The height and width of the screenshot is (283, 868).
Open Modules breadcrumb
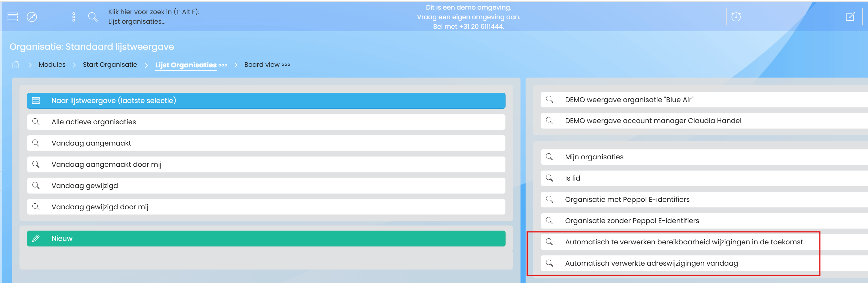click(52, 64)
